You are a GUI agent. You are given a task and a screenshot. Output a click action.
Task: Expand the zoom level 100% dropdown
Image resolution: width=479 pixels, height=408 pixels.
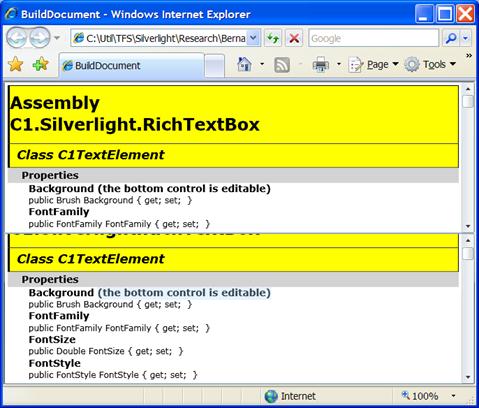(x=454, y=396)
